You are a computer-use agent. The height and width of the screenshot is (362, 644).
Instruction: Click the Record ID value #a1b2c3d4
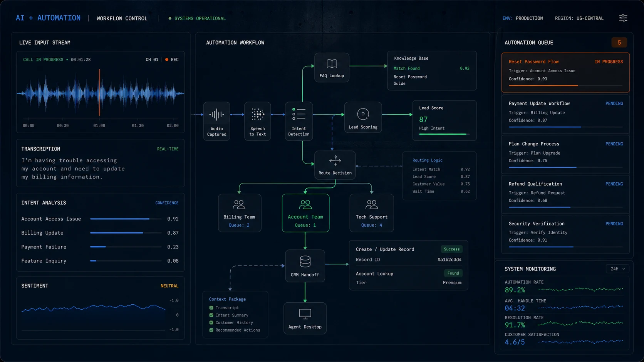[449, 260]
